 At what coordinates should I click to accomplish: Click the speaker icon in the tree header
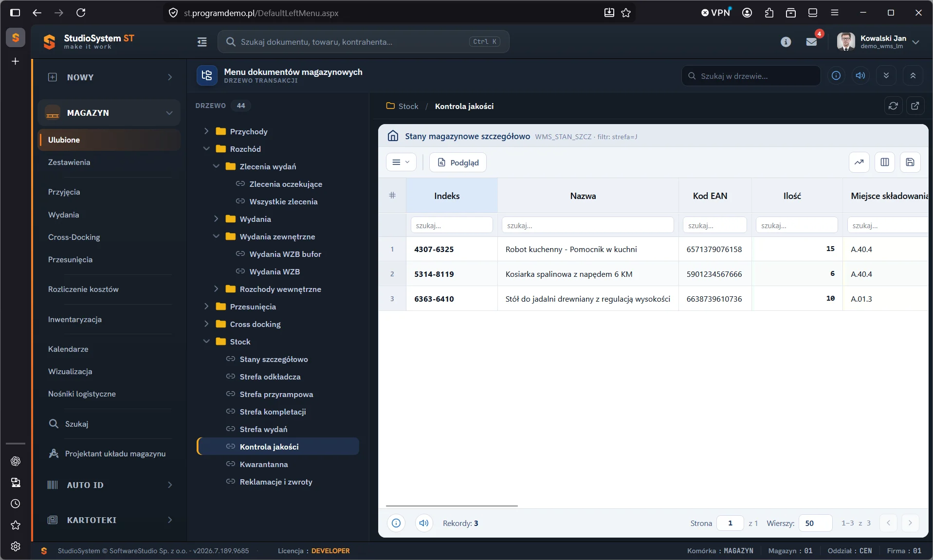[x=860, y=75]
